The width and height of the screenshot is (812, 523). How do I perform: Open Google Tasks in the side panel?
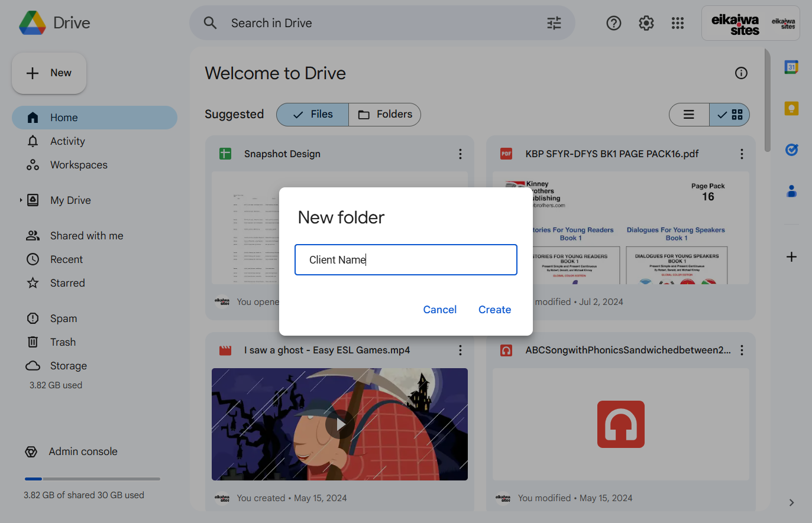coord(791,150)
